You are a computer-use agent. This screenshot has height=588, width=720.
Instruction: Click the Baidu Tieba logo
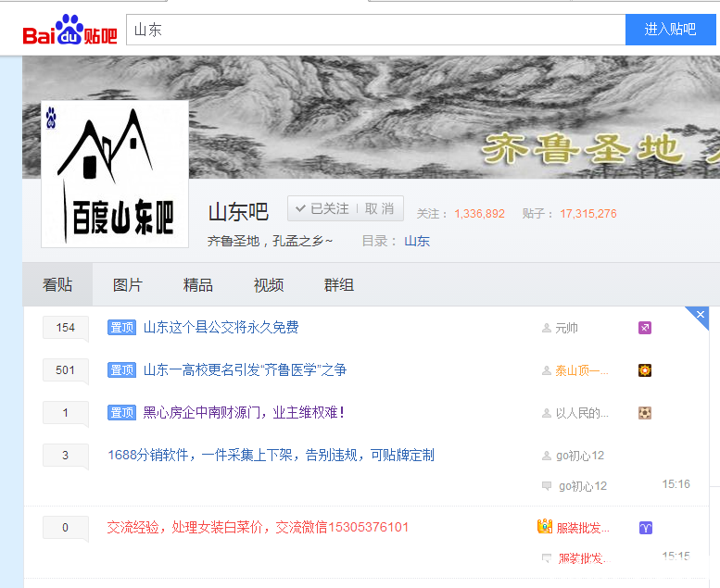point(69,30)
